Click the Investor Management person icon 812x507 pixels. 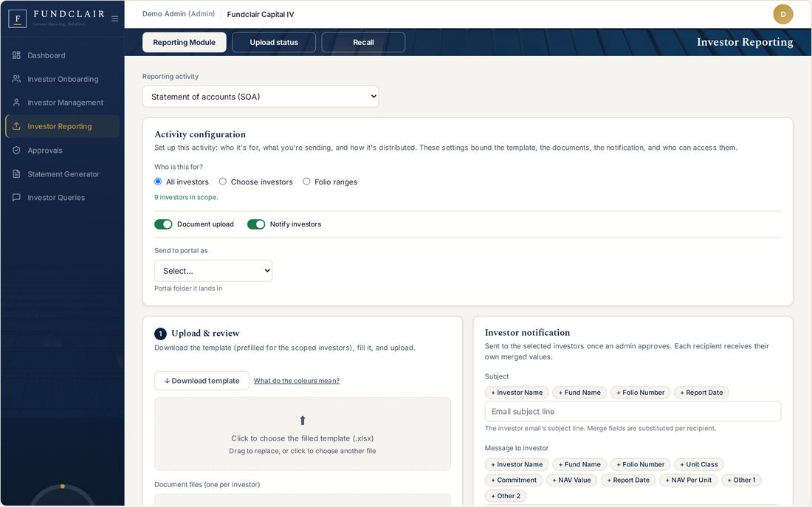16,103
